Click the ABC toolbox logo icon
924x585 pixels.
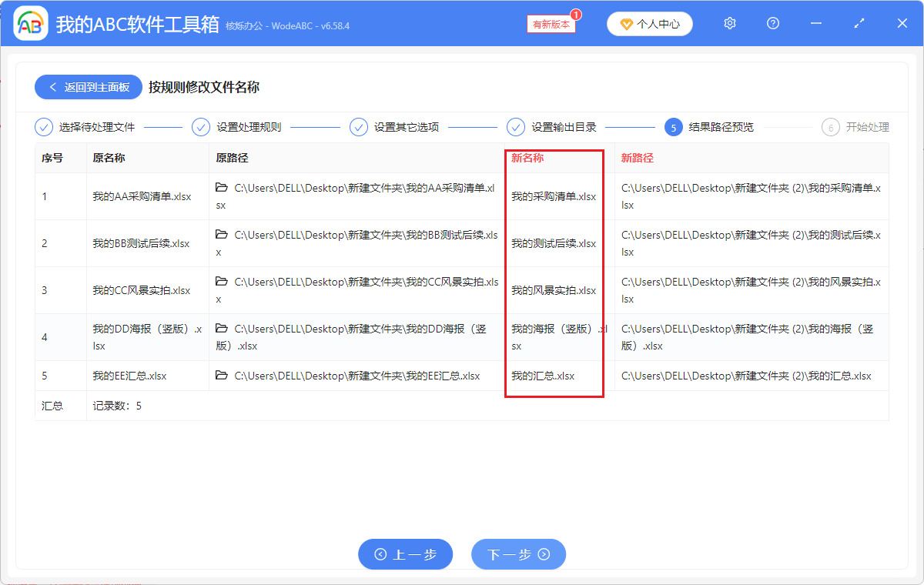29,23
